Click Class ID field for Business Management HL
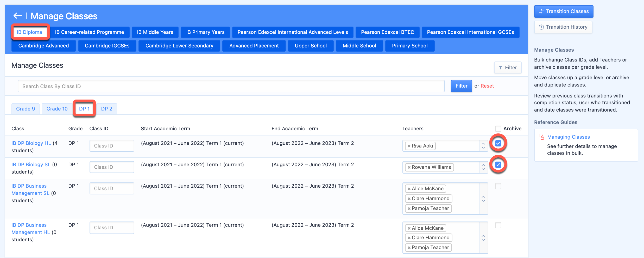644x258 pixels. (112, 228)
